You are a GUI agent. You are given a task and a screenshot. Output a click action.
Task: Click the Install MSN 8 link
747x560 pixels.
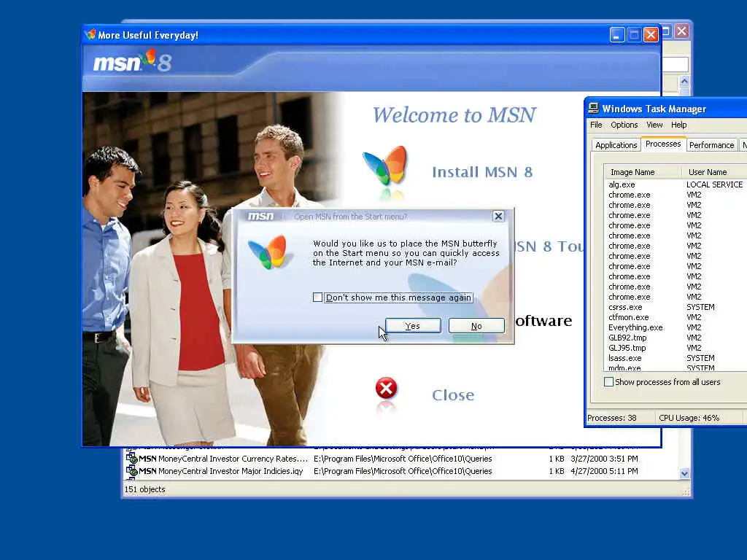click(x=482, y=172)
